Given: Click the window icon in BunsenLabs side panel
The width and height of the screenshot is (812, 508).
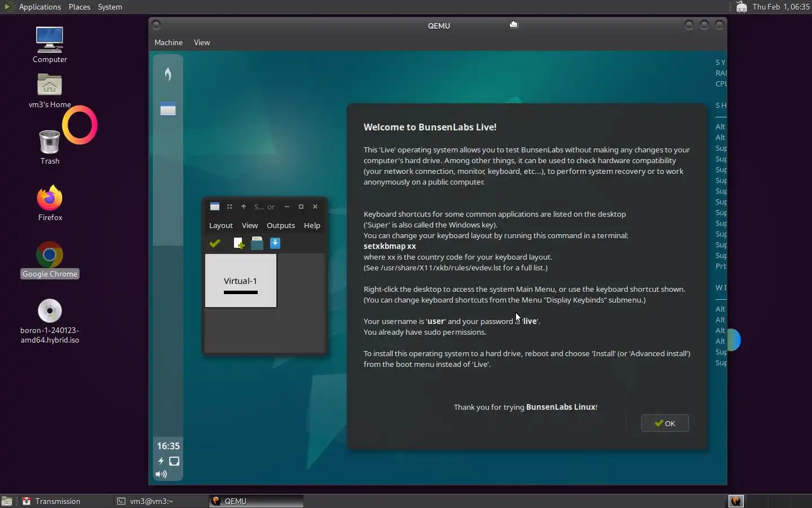Looking at the screenshot, I should point(168,109).
